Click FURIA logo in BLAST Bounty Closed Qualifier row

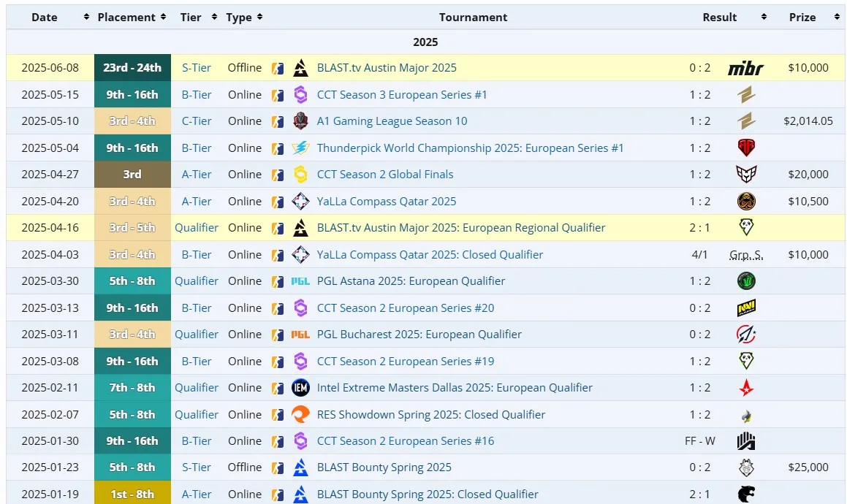pos(746,494)
